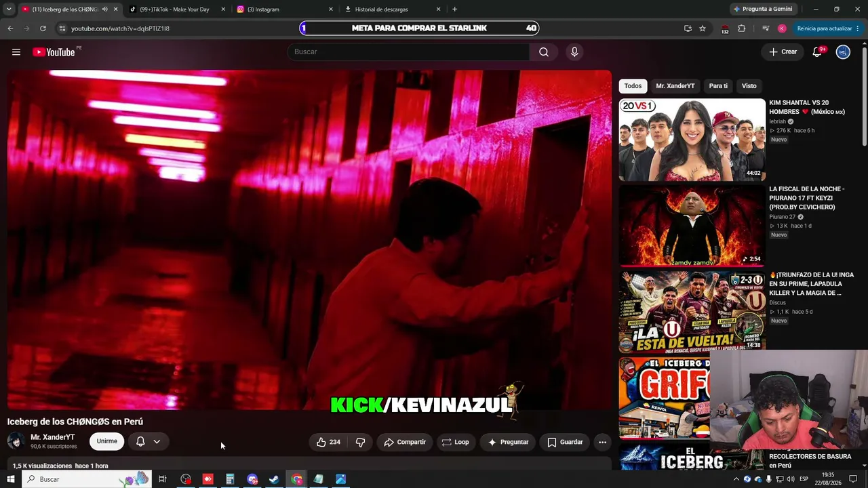Open the LA FISCAL DE LA NOCHE thumbnail
868x488 pixels.
(692, 226)
